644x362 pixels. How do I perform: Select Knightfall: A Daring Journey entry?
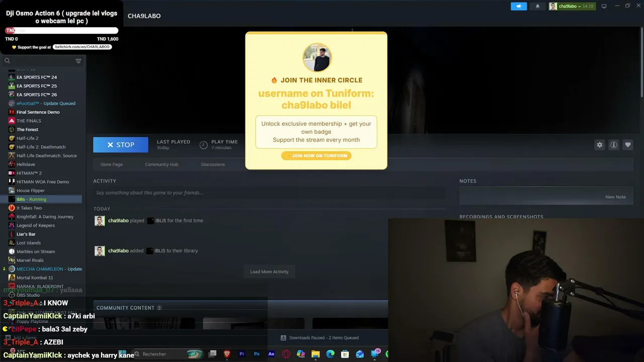pyautogui.click(x=45, y=217)
